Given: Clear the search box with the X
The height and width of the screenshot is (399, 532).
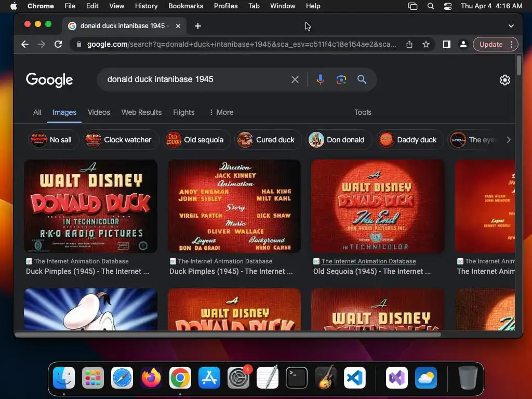Looking at the screenshot, I should coord(295,79).
